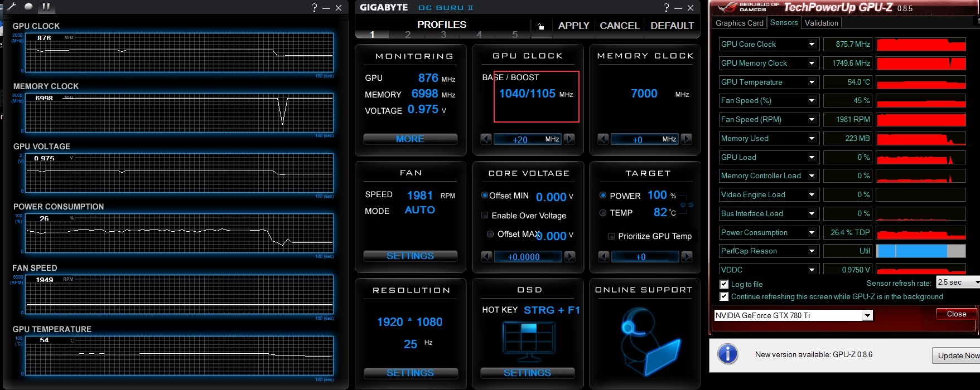Open GPU Core Clock sensor dropdown
The height and width of the screenshot is (390, 980).
(x=812, y=45)
